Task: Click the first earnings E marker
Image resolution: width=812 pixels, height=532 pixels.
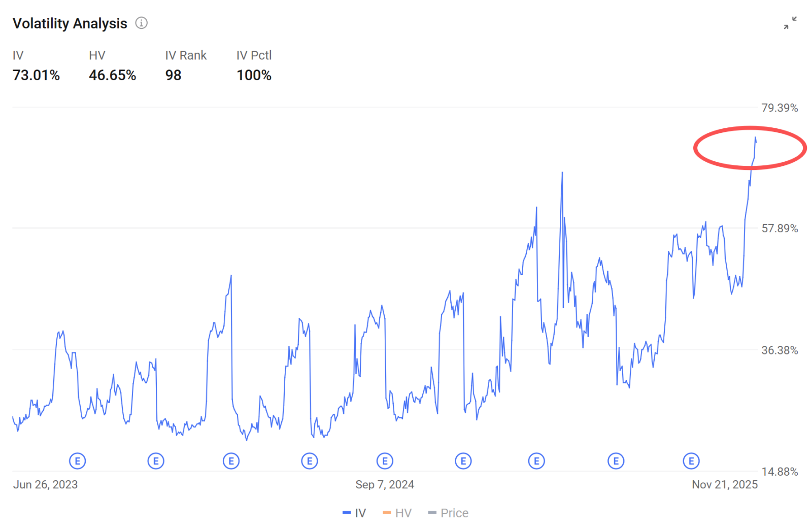Action: pyautogui.click(x=78, y=461)
